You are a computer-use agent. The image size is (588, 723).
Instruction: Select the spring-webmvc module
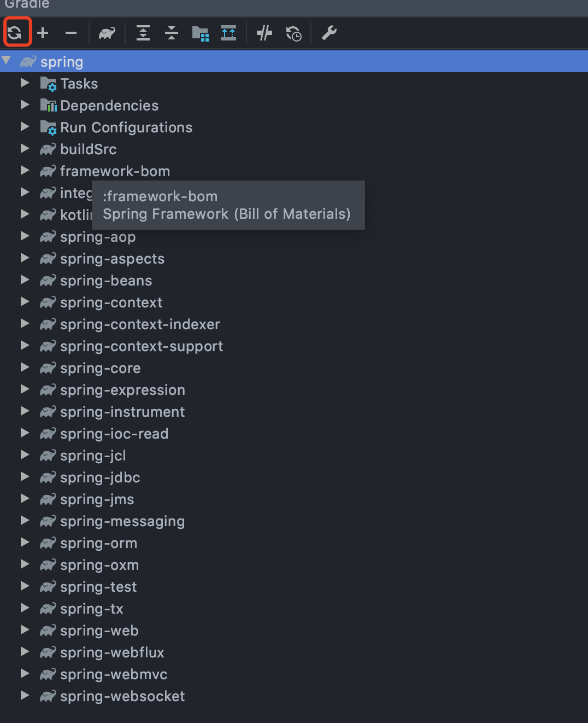coord(114,674)
